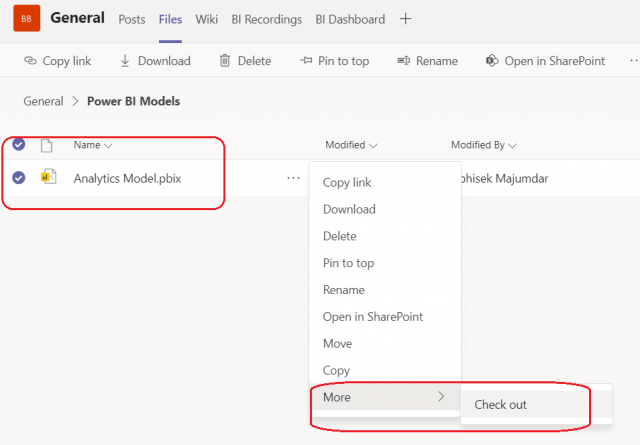Click the General channel title
Screen dimensions: 640x445
tap(78, 18)
